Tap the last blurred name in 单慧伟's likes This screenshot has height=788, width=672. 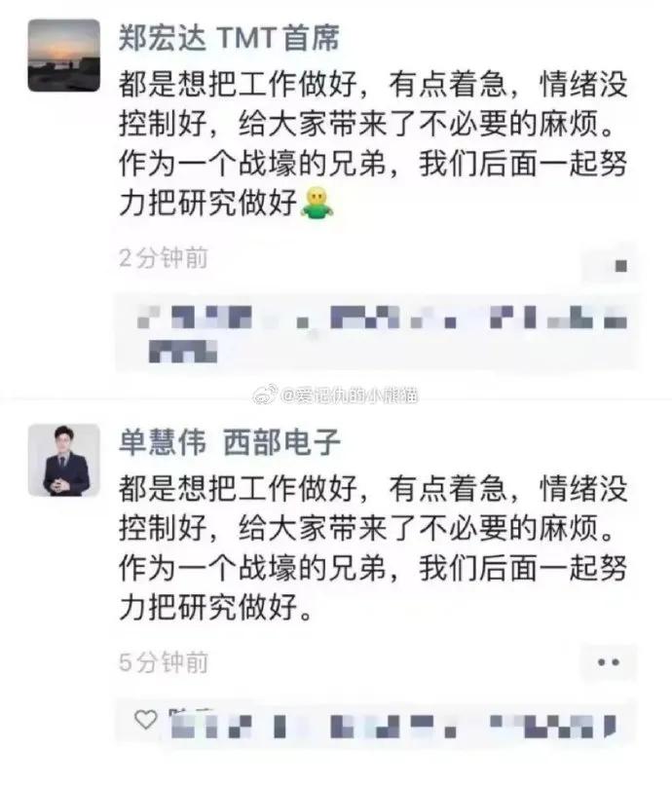(x=553, y=726)
